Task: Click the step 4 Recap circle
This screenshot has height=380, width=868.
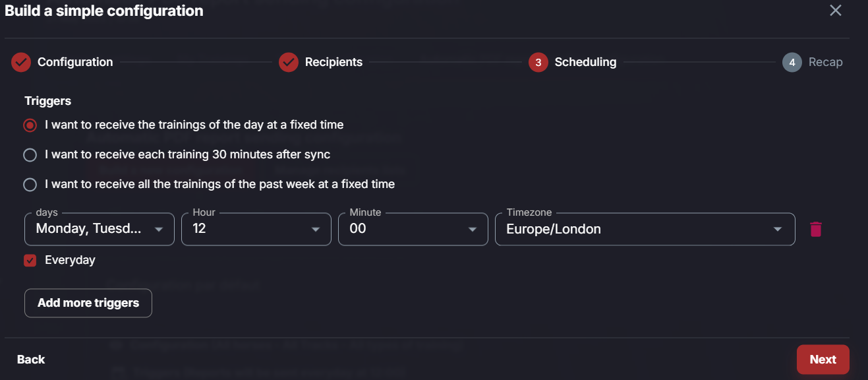Action: [x=792, y=62]
